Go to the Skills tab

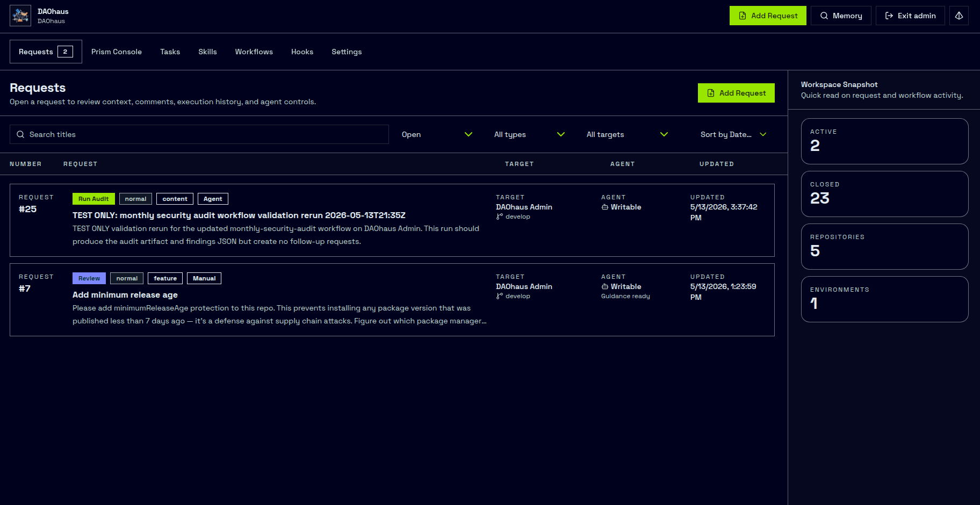[207, 52]
